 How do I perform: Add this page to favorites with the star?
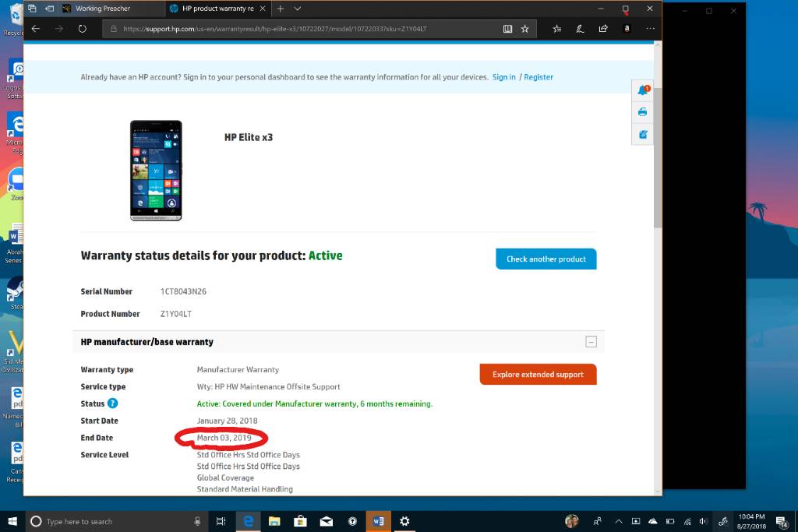click(x=524, y=29)
